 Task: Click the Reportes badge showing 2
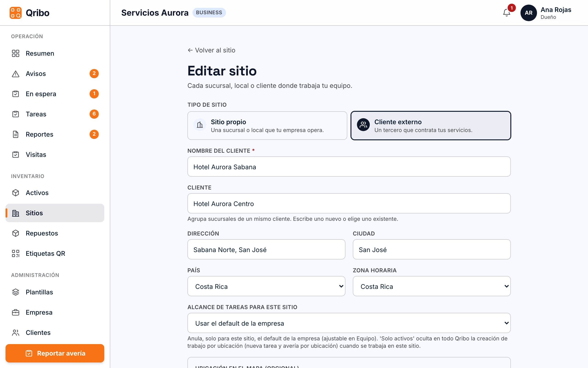pos(94,134)
